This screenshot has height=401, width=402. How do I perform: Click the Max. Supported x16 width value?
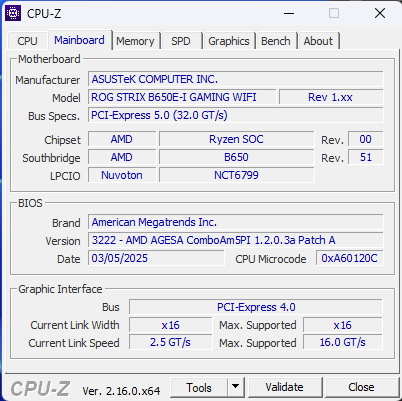click(343, 325)
